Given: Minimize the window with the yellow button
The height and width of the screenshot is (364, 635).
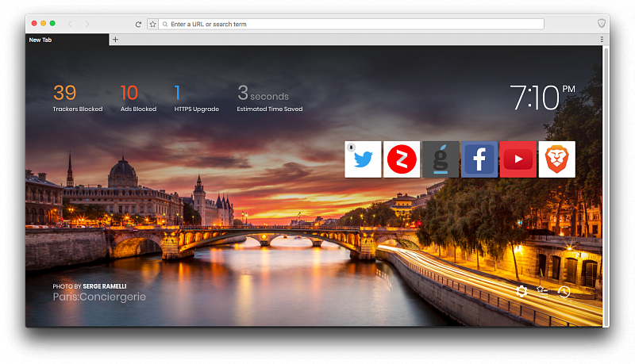Looking at the screenshot, I should 44,24.
